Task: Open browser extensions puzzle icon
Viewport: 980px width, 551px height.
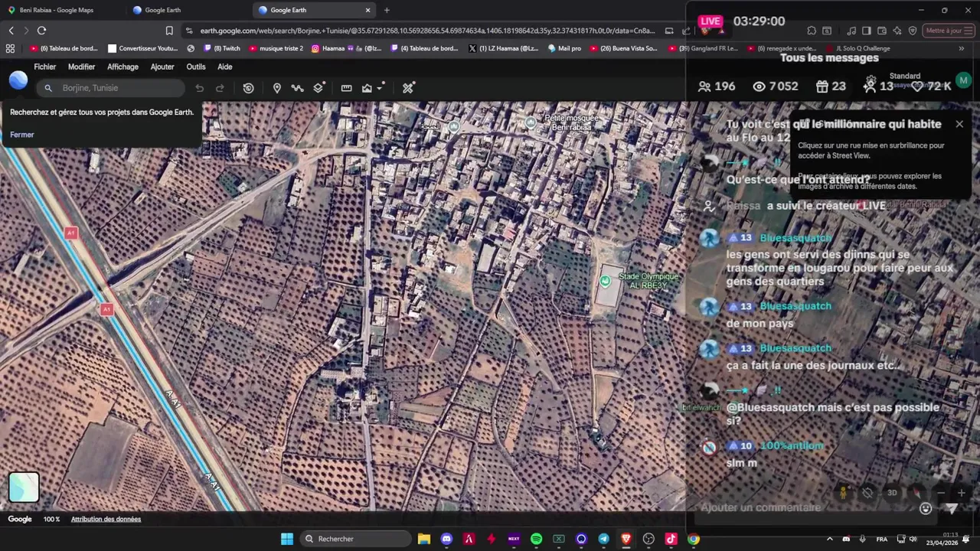Action: (812, 31)
